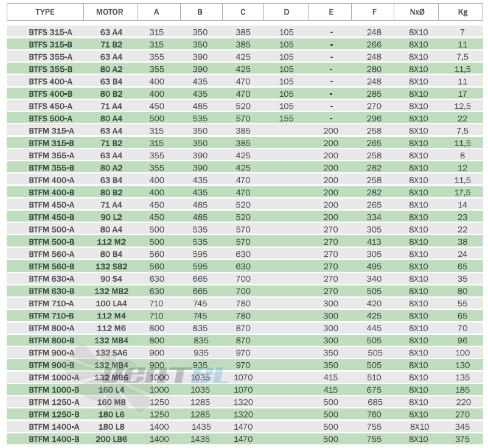Image resolution: width=488 pixels, height=448 pixels.
Task: Select the NxØ column header
Action: [417, 12]
